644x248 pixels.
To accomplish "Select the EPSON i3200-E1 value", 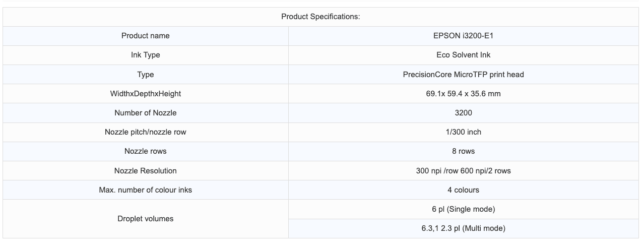I will pyautogui.click(x=463, y=36).
